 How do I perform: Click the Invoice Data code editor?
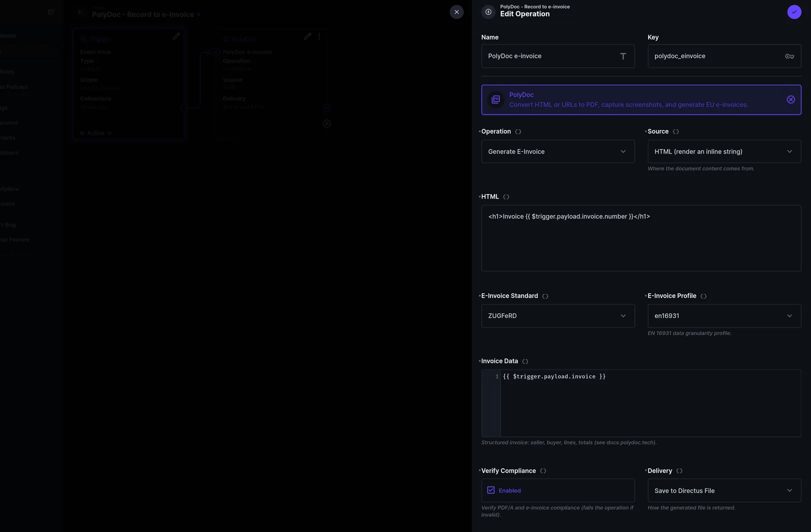(641, 403)
